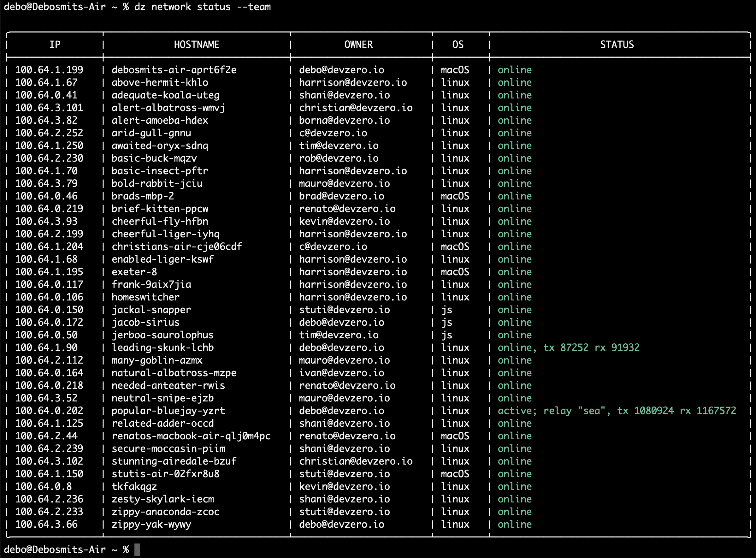Click owner borna@devzero.io
This screenshot has height=558, width=756.
[345, 120]
